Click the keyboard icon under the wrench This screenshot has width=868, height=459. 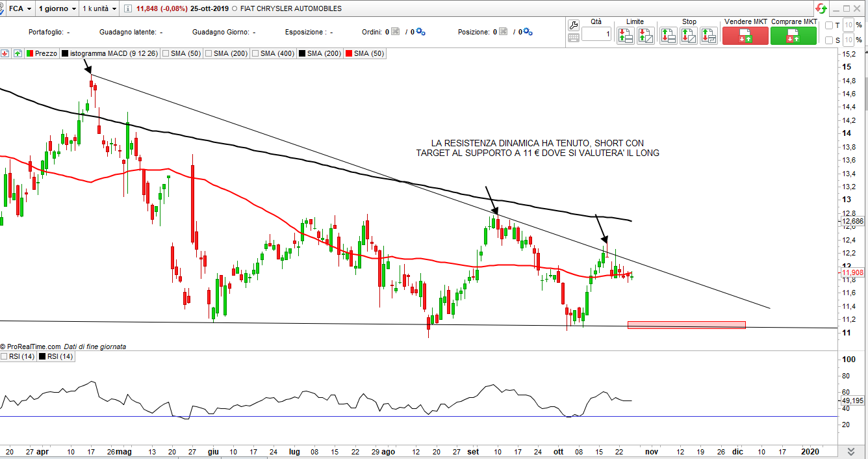coord(573,38)
